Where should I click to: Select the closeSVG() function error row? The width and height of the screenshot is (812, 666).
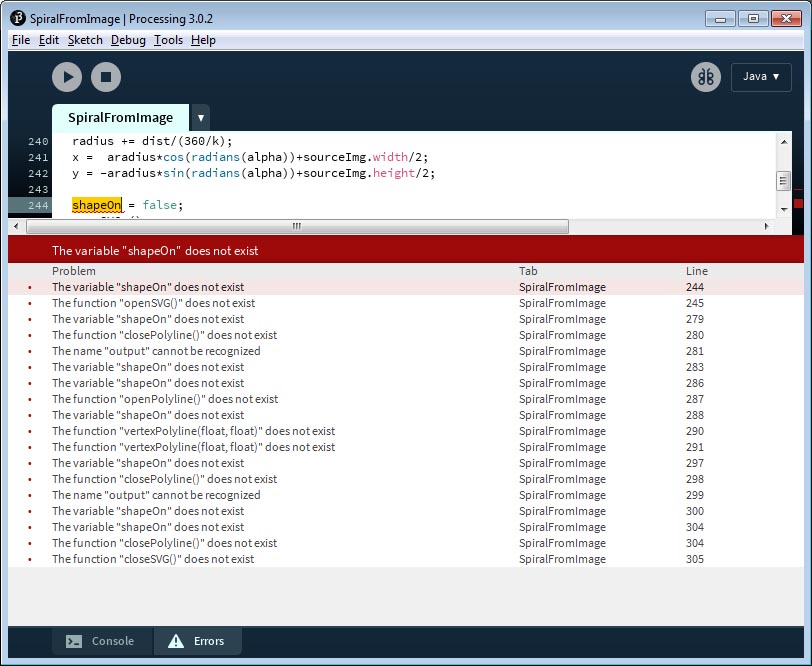pos(406,560)
